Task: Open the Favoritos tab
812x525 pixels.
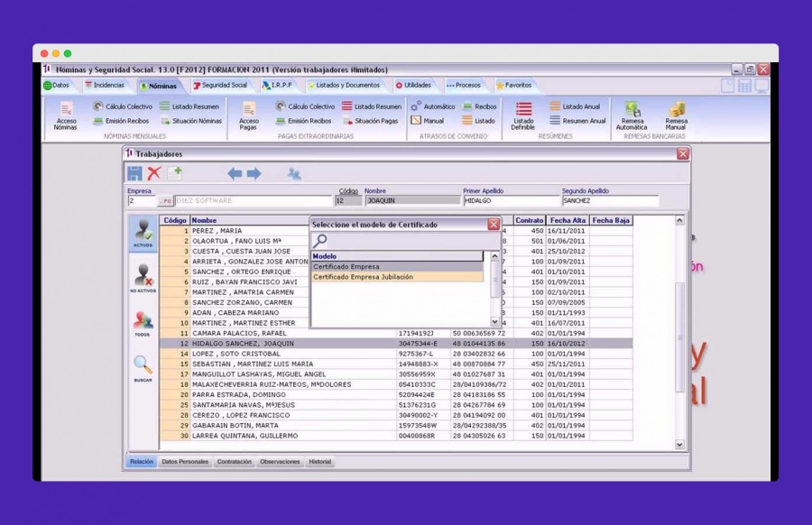Action: [513, 86]
